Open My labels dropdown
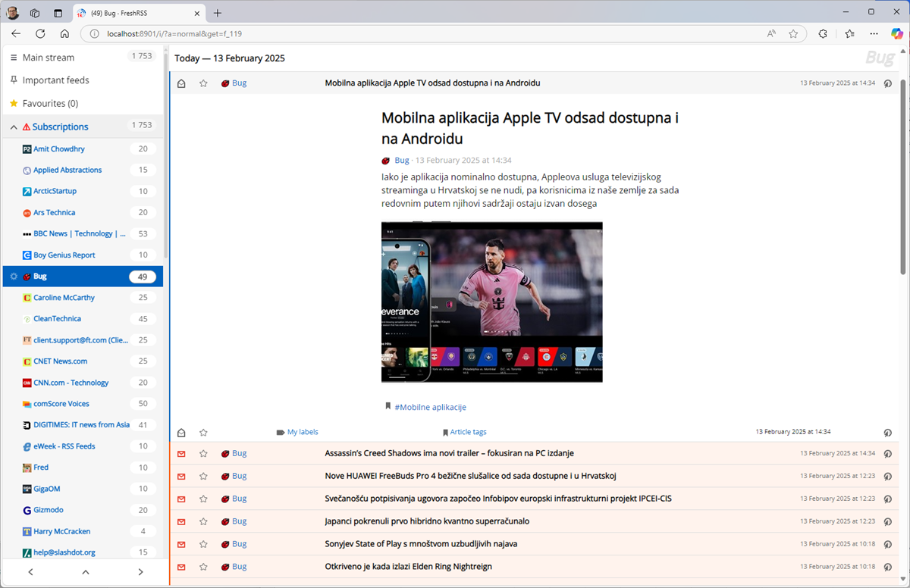Viewport: 910px width, 588px height. tap(297, 432)
